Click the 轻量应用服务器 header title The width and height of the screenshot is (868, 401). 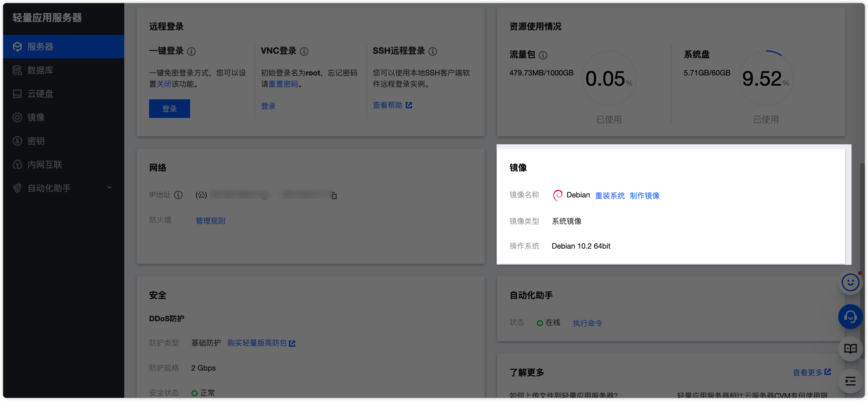47,17
